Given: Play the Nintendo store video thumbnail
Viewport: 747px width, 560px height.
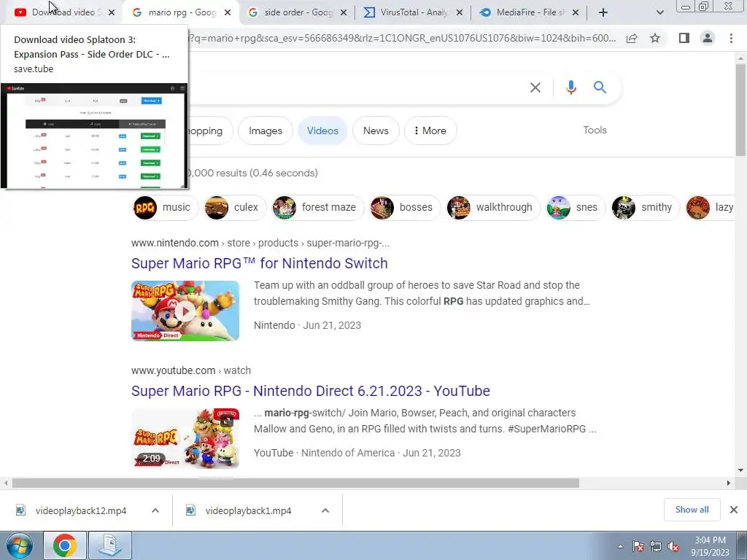Looking at the screenshot, I should (x=185, y=311).
